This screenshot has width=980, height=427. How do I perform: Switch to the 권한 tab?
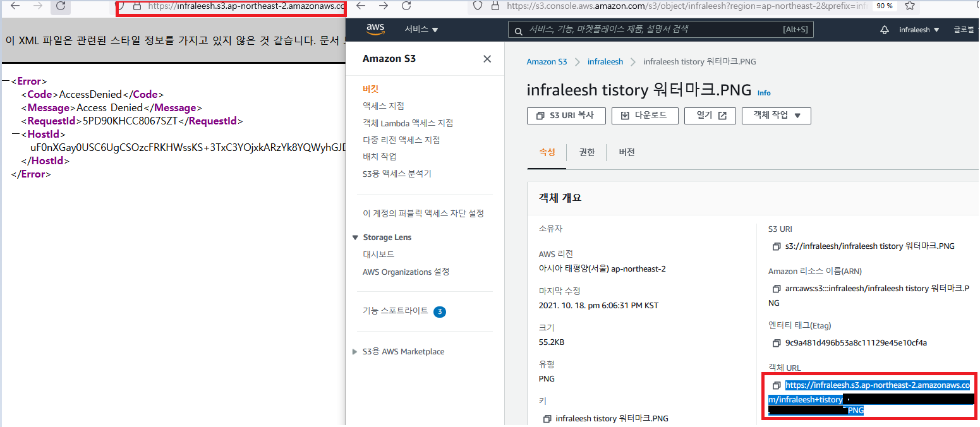click(x=587, y=152)
